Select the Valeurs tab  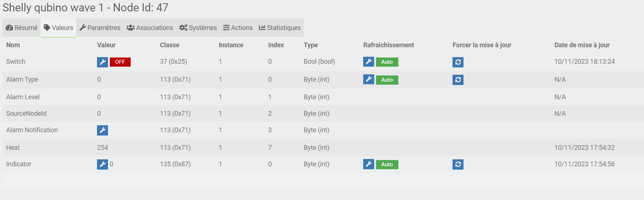[x=59, y=28]
